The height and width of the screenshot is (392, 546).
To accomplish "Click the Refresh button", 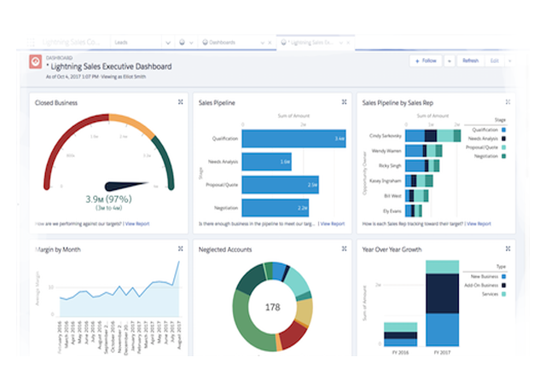I will 470,61.
